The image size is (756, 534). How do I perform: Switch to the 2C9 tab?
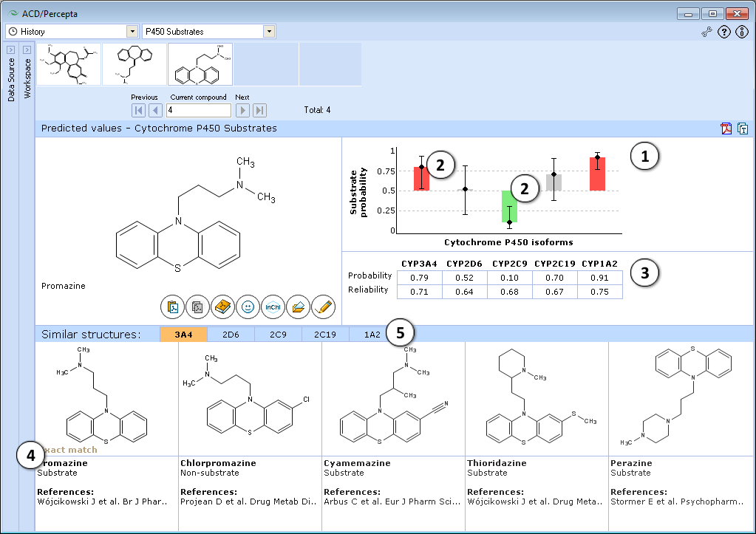click(x=278, y=335)
